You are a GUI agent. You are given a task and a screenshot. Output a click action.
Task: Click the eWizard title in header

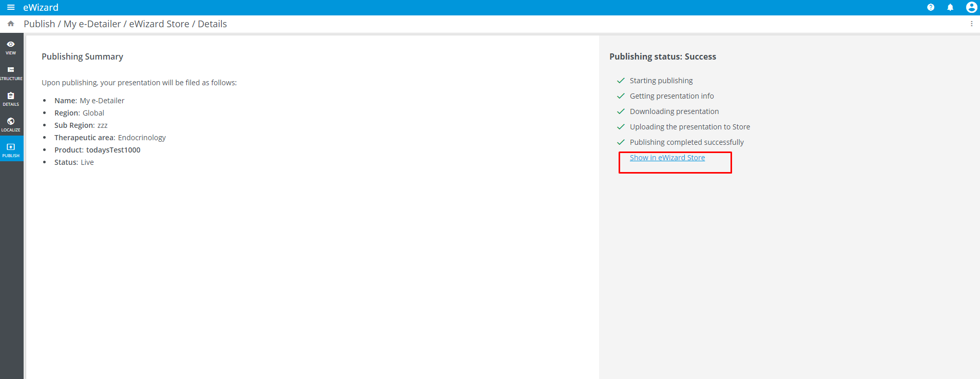41,8
